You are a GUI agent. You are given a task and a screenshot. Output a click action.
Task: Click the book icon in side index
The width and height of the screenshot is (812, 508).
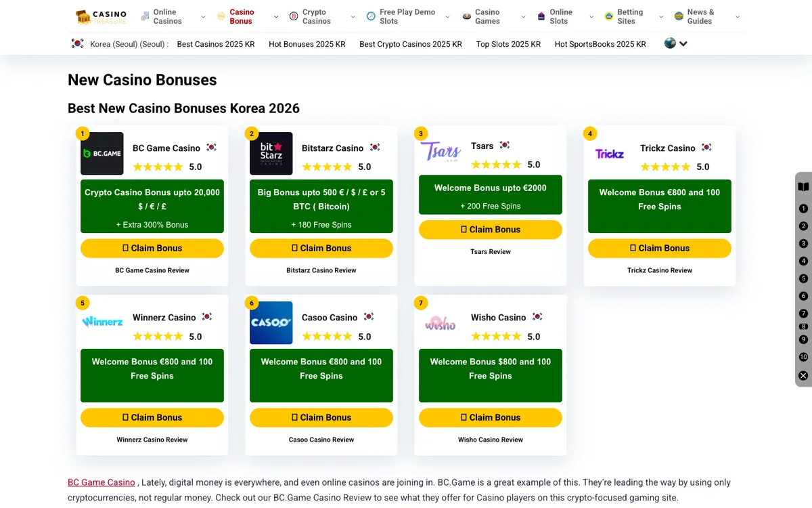(x=803, y=187)
